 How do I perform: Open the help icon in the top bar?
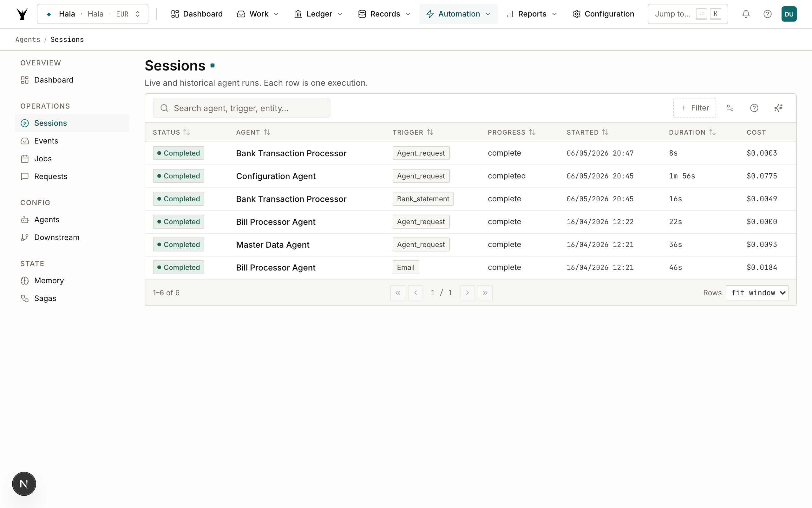point(767,14)
